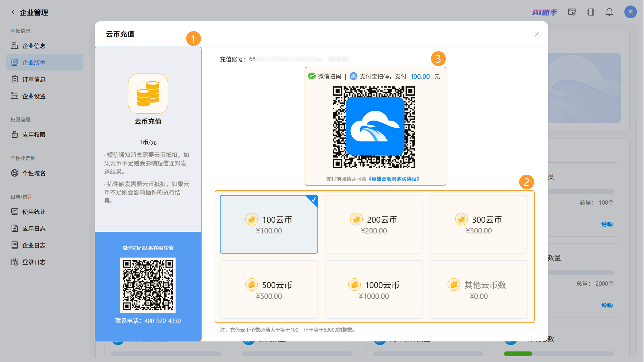The height and width of the screenshot is (362, 644).
Task: Click the 充值账号 field text
Action: 284,59
